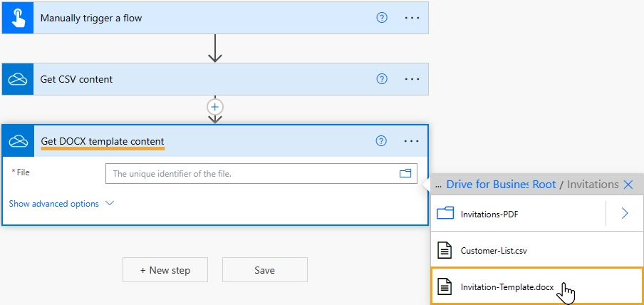Open help for Get CSV content step

pos(382,79)
